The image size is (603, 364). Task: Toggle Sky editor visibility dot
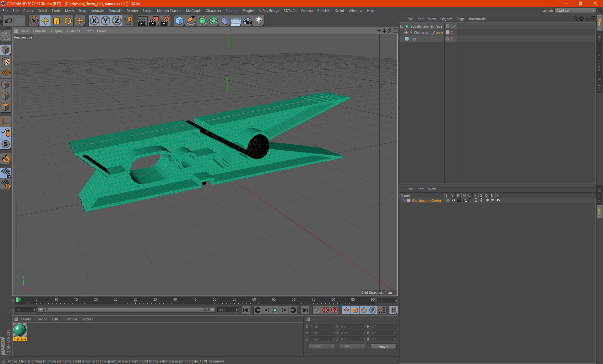pyautogui.click(x=452, y=38)
